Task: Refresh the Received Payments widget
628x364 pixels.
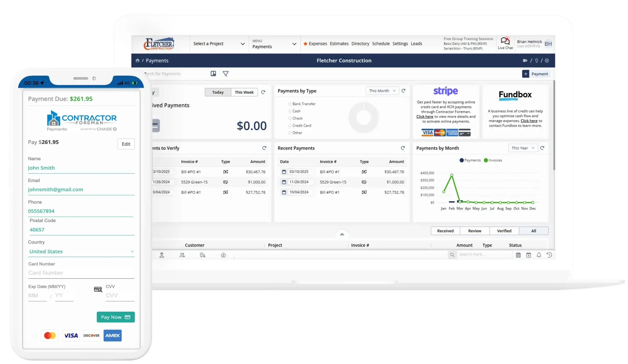Action: coord(263,92)
